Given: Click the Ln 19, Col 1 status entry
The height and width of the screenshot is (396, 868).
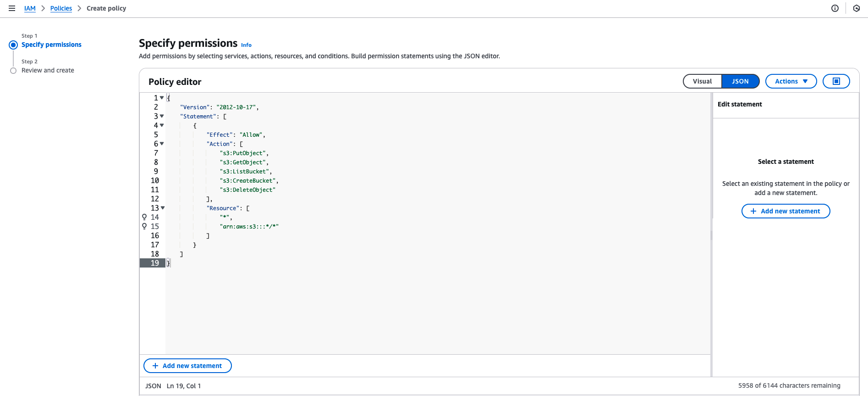Looking at the screenshot, I should [184, 386].
